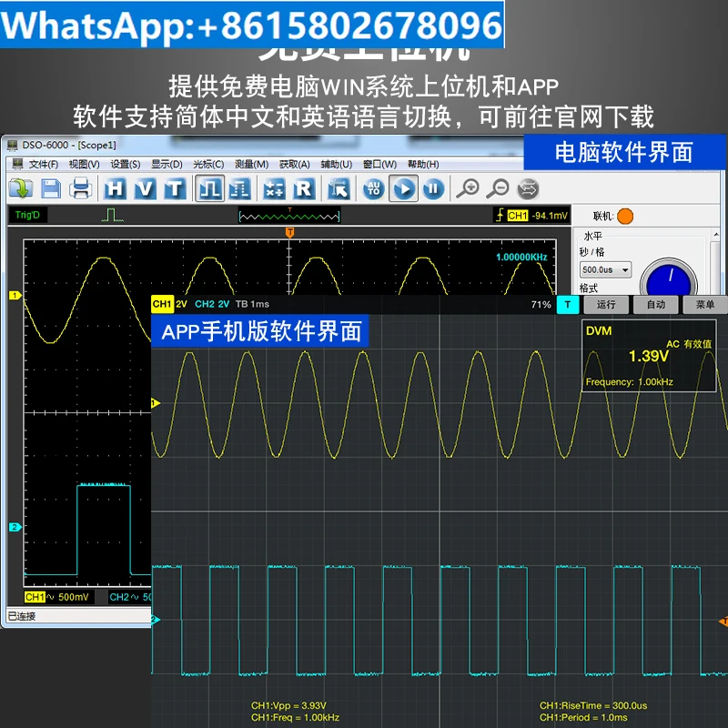Click the small pulse trigger type icon

112,216
